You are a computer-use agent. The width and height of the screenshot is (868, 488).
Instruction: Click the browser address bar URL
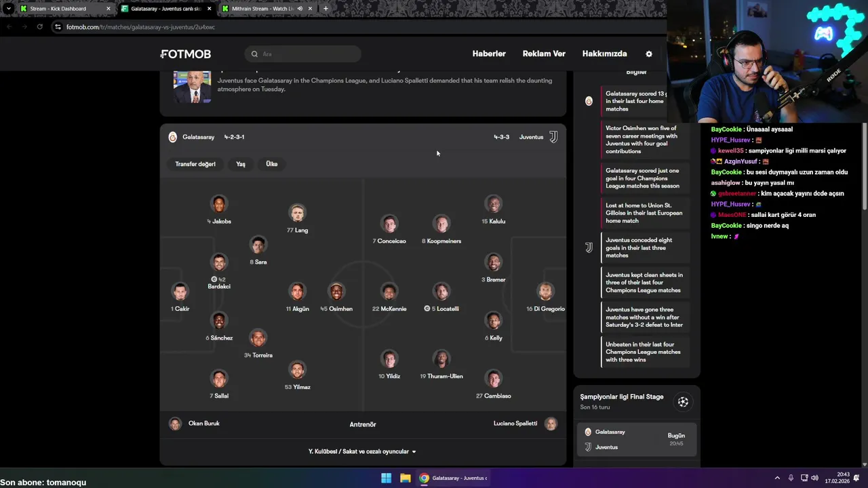pyautogui.click(x=140, y=27)
